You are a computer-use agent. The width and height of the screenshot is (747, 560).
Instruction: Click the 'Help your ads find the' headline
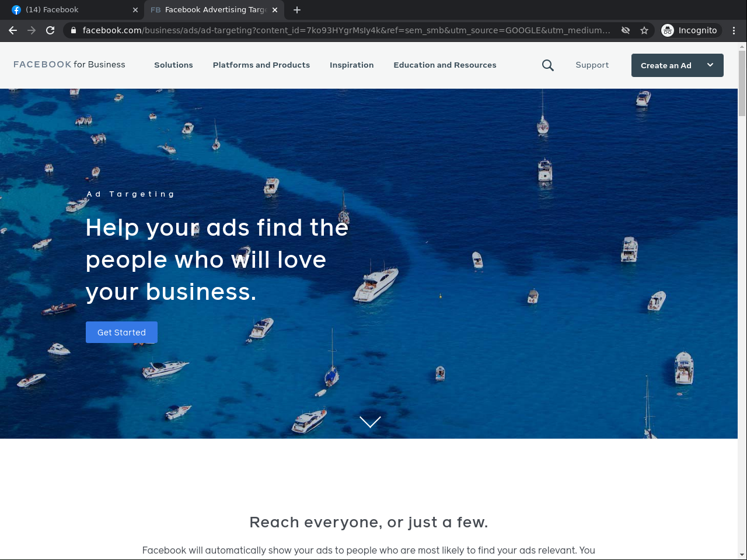[217, 228]
